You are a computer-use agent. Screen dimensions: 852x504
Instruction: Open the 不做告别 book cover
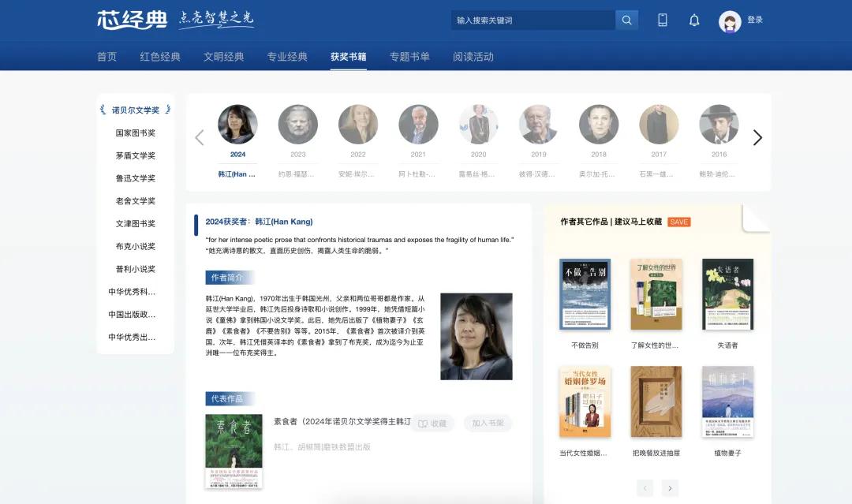(585, 293)
